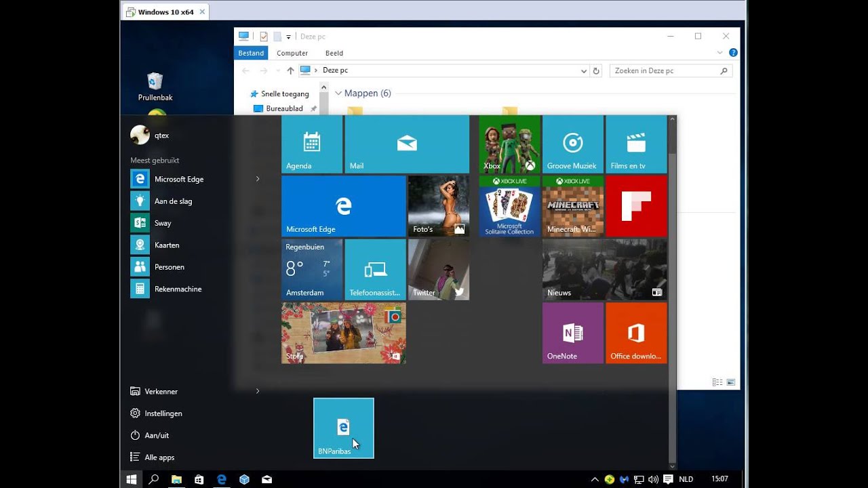Image resolution: width=868 pixels, height=488 pixels.
Task: Expand the Explorer ribbon chevron
Action: pos(720,53)
